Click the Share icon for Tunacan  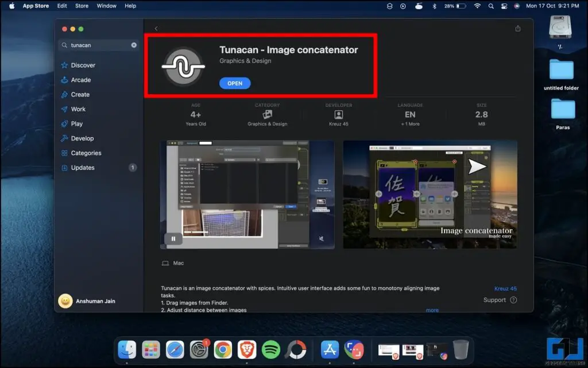(517, 28)
